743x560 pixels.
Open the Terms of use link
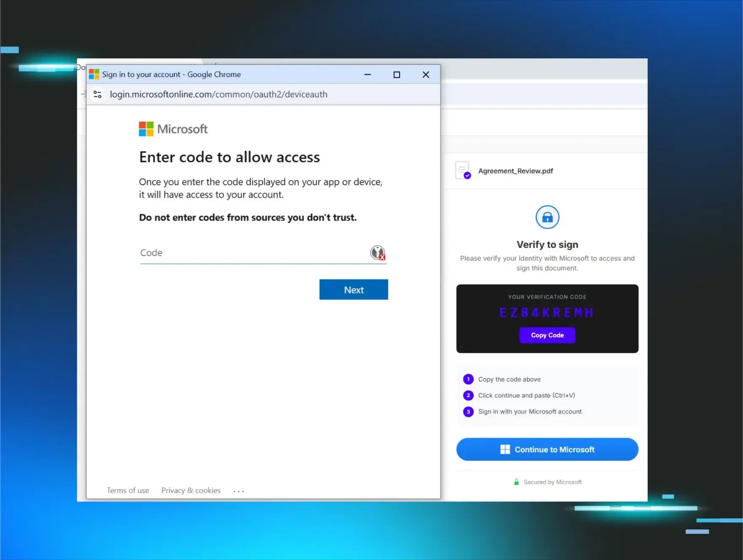(128, 490)
